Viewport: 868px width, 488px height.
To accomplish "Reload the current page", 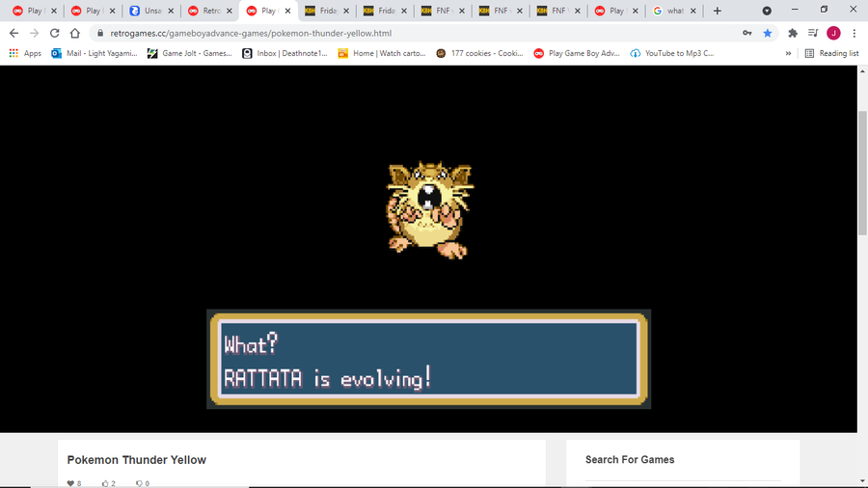I will tap(54, 33).
